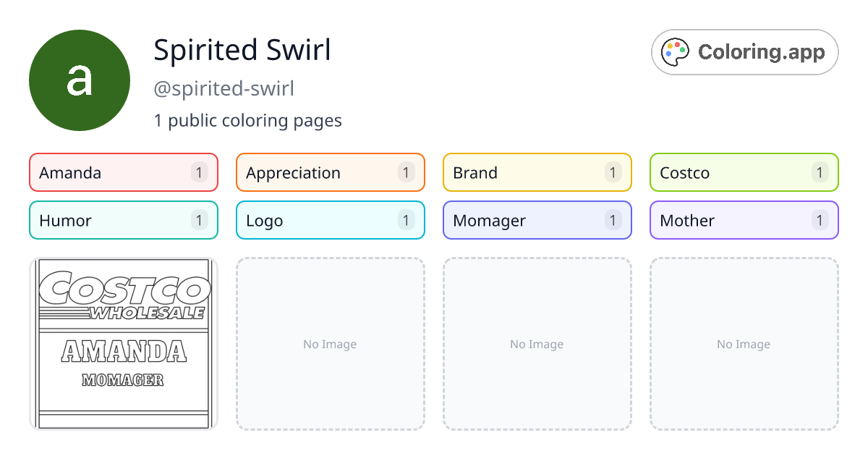Open the Coloring.app logo button
The image size is (868, 456).
coord(744,52)
